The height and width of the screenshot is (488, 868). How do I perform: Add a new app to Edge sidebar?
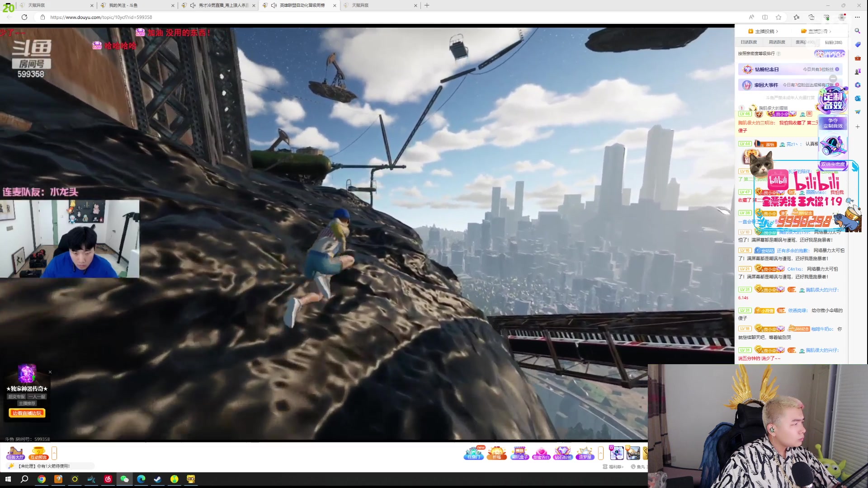(x=857, y=127)
